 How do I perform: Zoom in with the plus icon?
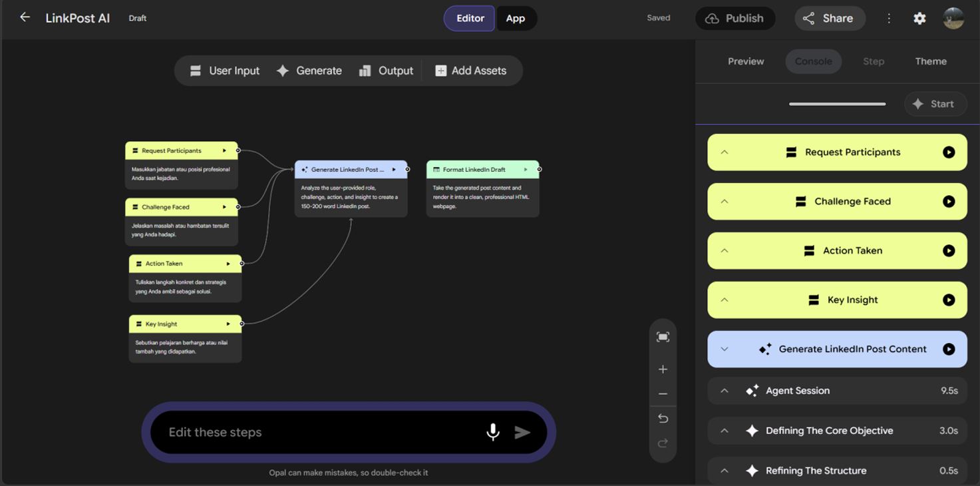click(663, 369)
